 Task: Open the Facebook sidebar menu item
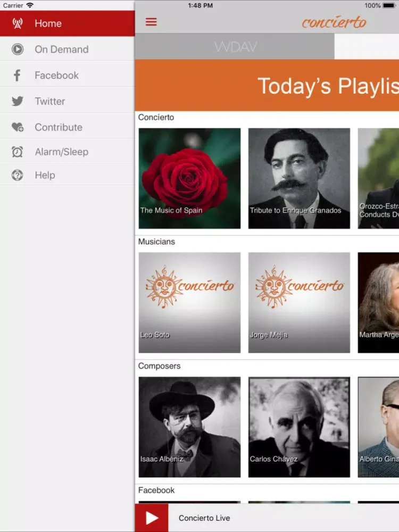67,75
